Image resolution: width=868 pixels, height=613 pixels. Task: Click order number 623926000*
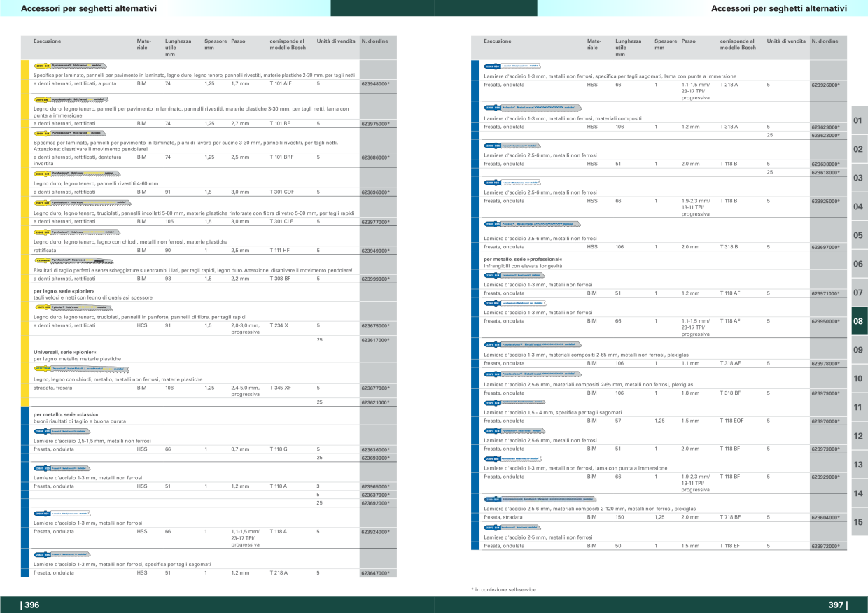coord(825,85)
